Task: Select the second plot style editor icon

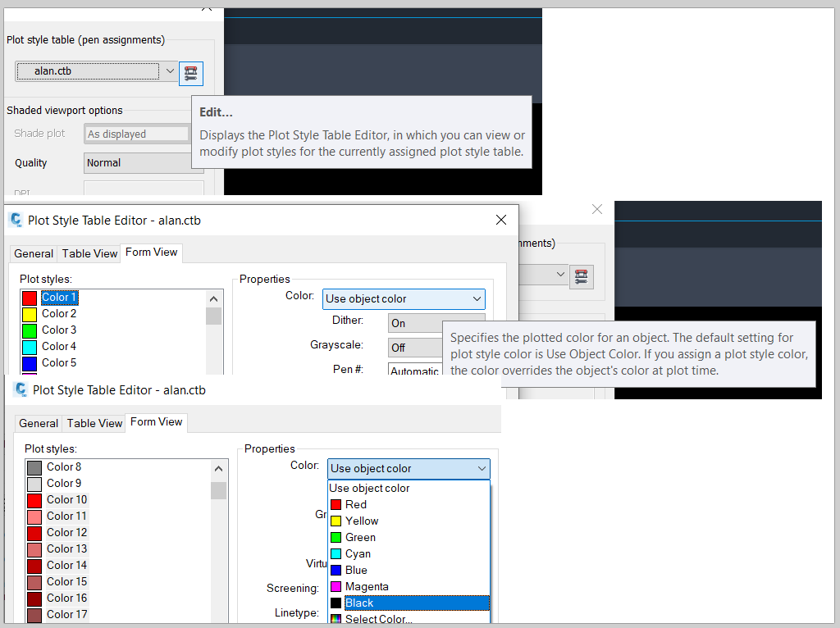Action: (582, 277)
